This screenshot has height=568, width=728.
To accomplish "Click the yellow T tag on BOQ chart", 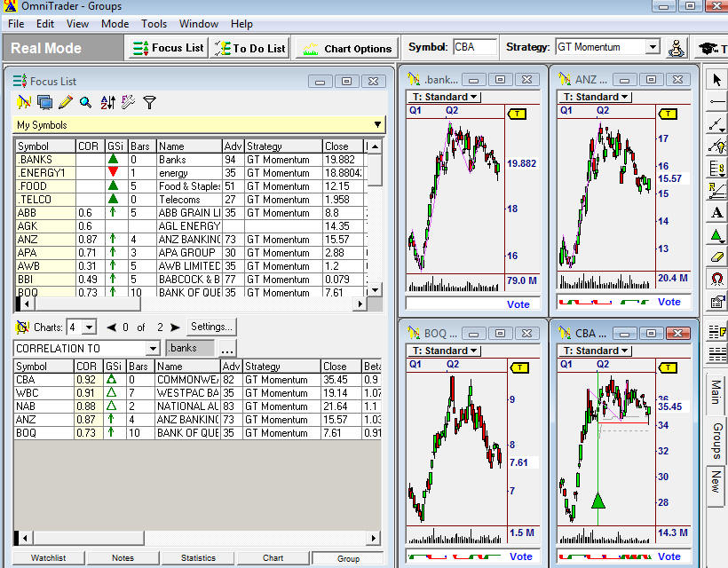I will click(519, 367).
